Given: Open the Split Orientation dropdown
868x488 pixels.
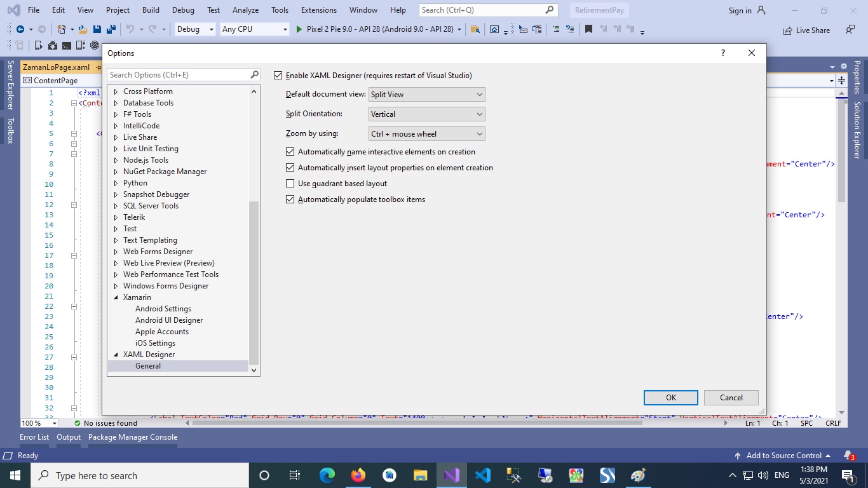Looking at the screenshot, I should (427, 114).
